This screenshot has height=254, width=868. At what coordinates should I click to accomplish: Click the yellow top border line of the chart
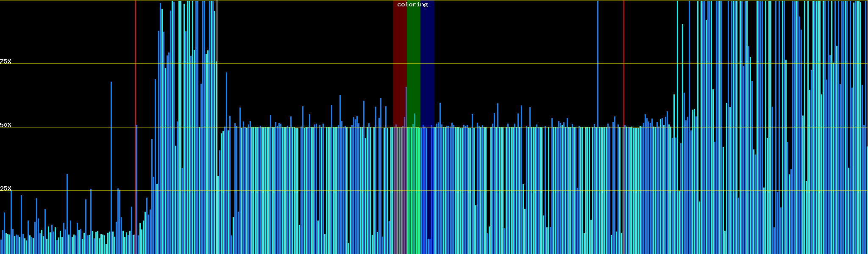(297, 0)
